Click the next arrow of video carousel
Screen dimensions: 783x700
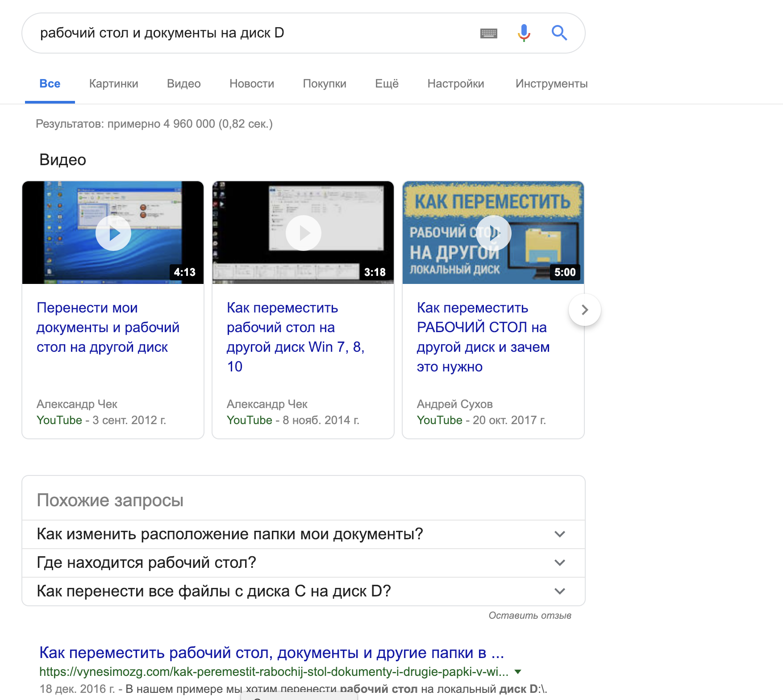pyautogui.click(x=585, y=310)
